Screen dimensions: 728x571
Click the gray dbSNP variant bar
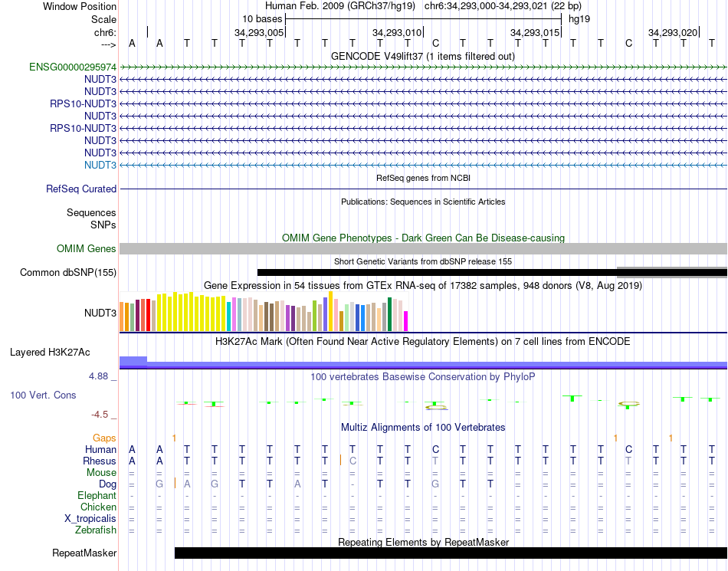coord(672,272)
